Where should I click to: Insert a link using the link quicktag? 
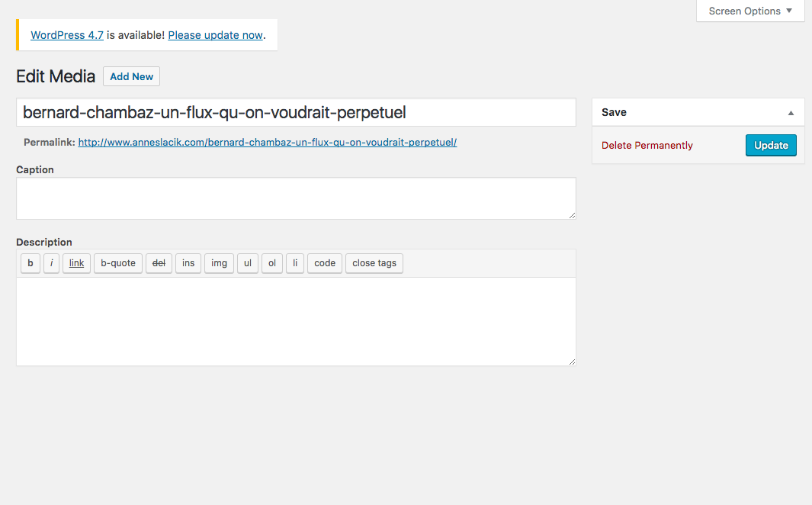[76, 263]
